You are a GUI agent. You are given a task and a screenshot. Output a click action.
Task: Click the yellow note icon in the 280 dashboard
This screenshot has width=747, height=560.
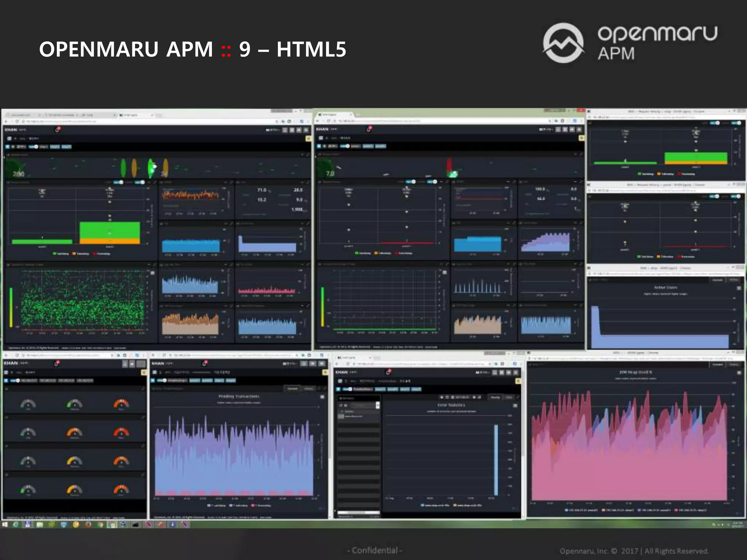coord(308,139)
